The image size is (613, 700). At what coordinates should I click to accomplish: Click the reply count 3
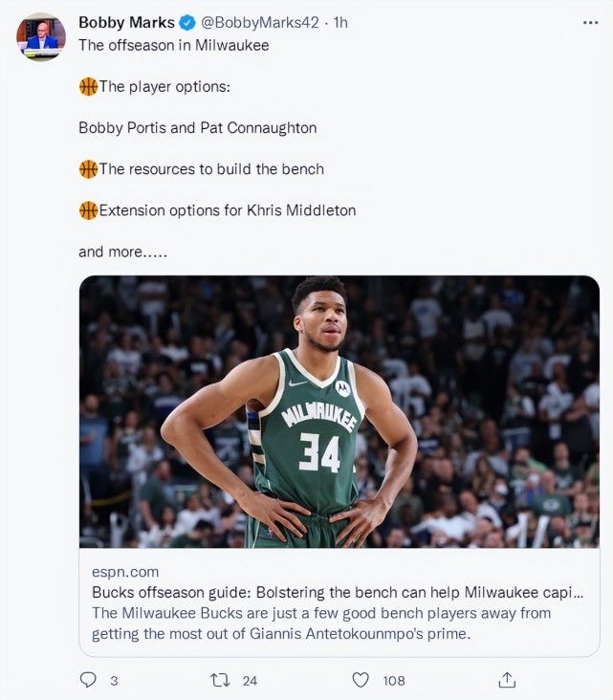[x=114, y=681]
